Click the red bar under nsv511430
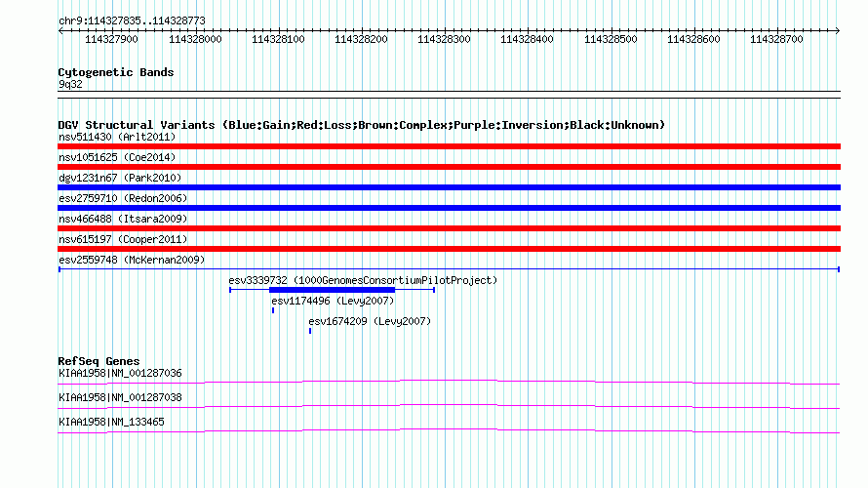This screenshot has width=868, height=488. point(449,146)
